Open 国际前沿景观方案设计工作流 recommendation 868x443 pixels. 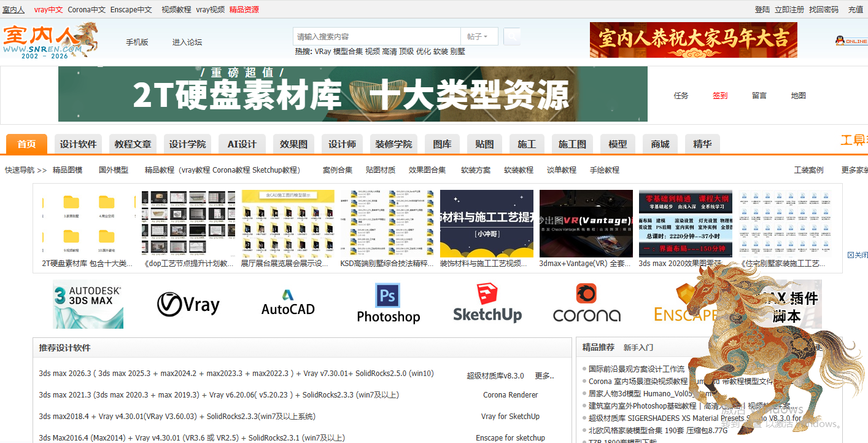click(637, 369)
